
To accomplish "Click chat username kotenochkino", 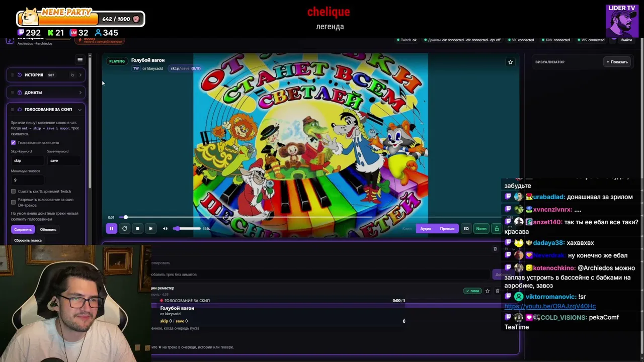I will 554,268.
